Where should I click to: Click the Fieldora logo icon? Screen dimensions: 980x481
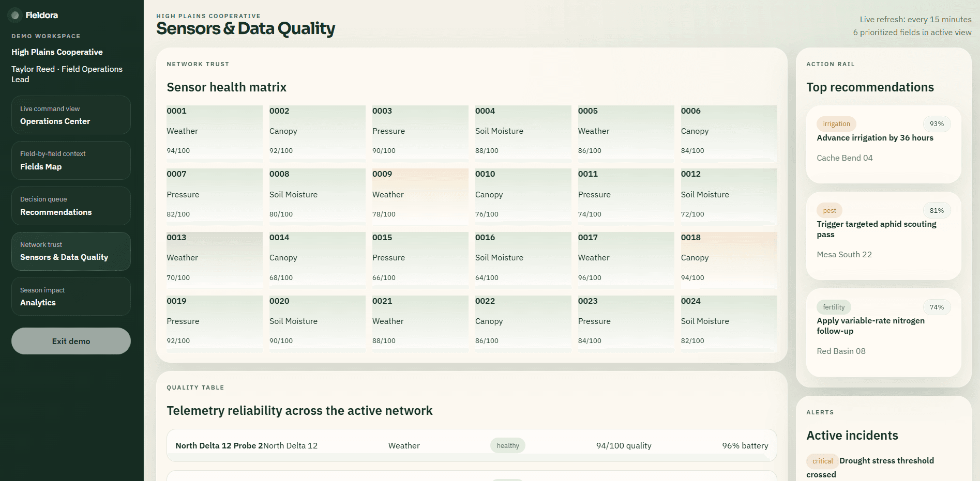click(x=15, y=15)
